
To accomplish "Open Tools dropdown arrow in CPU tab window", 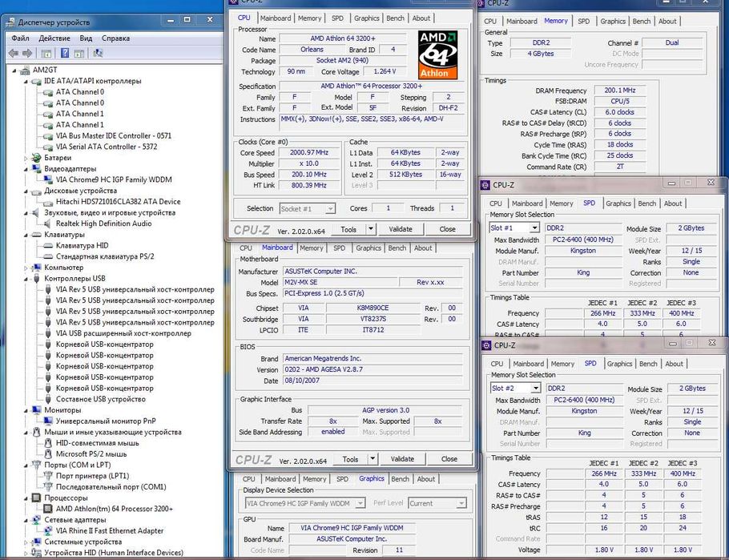I will click(371, 229).
